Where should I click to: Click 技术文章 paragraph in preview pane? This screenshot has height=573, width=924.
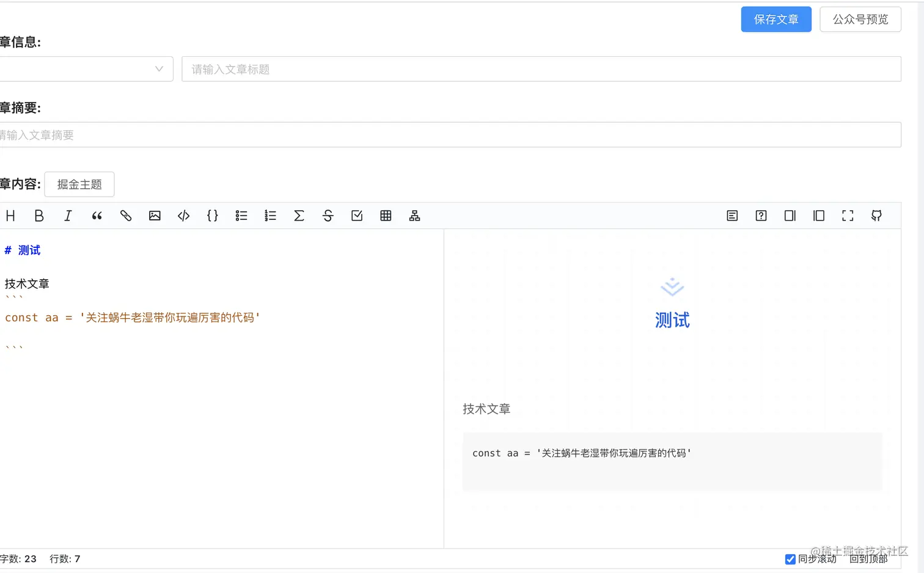click(486, 409)
